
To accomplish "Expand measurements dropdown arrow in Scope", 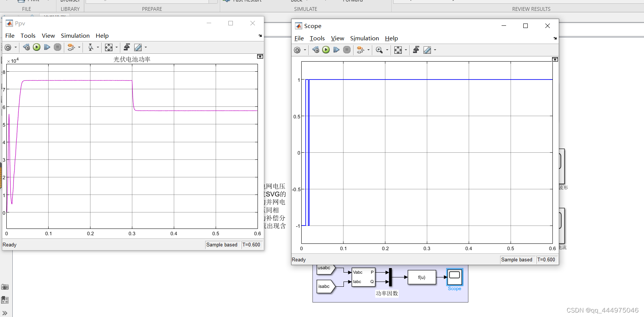I will click(x=435, y=50).
